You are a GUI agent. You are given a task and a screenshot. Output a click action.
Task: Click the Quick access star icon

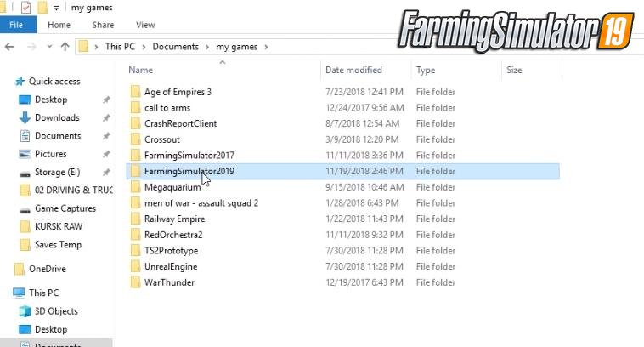click(20, 82)
